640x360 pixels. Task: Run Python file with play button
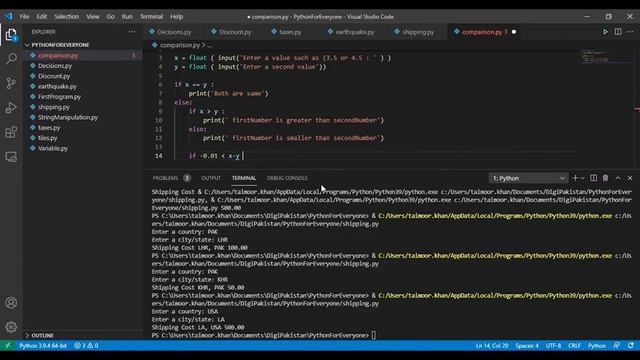pos(605,32)
